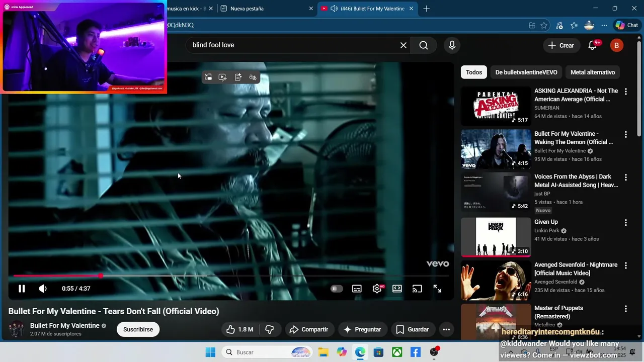Like the video (1.8 M)
The width and height of the screenshot is (644, 362).
(x=239, y=329)
